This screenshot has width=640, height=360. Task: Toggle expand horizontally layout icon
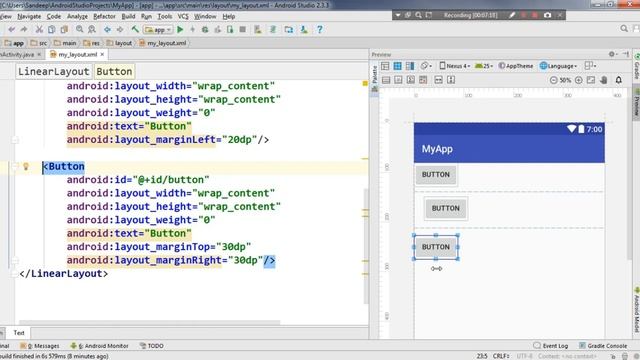click(438, 80)
